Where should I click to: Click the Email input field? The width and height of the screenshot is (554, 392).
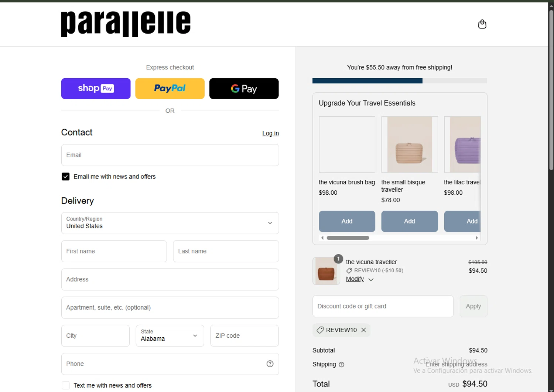(x=170, y=155)
